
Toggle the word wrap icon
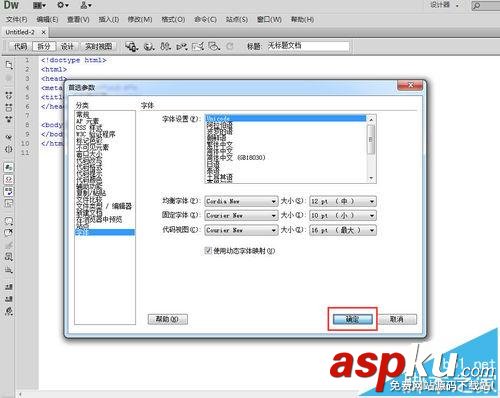pos(9,191)
